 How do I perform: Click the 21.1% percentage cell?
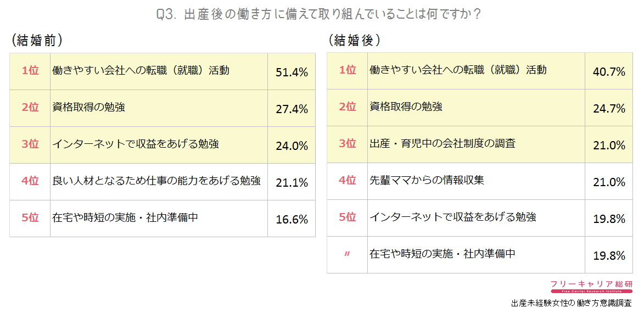[x=292, y=182]
